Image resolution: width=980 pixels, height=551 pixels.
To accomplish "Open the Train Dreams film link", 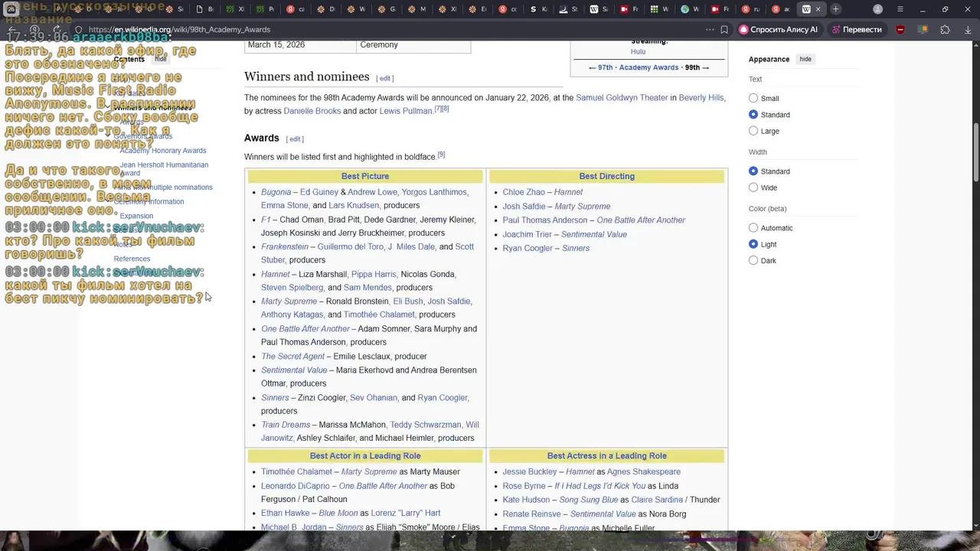I will click(286, 425).
